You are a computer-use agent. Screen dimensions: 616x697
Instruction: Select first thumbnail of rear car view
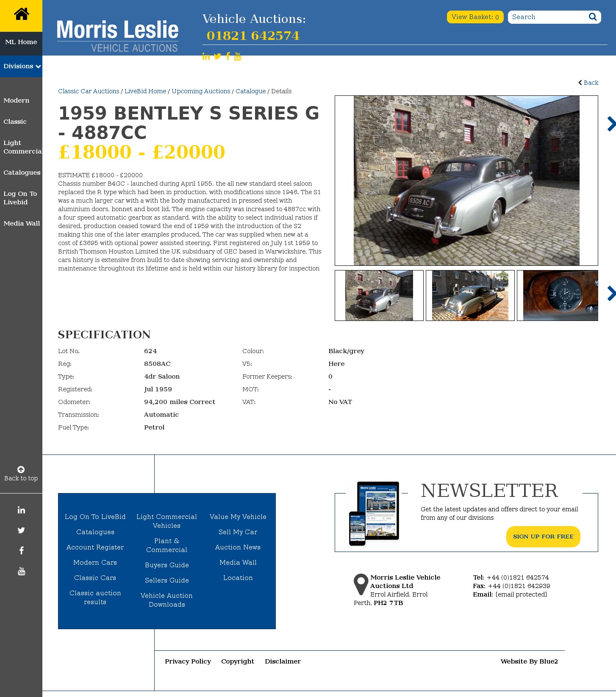coord(379,296)
